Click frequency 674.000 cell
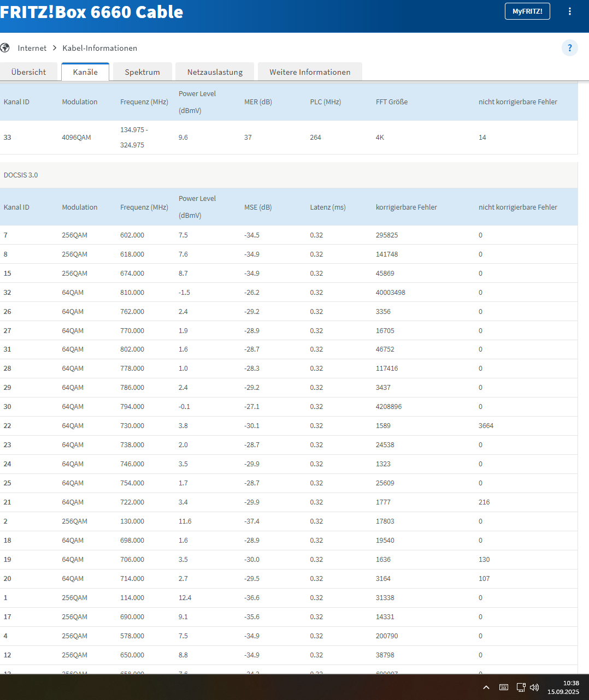 pos(132,274)
